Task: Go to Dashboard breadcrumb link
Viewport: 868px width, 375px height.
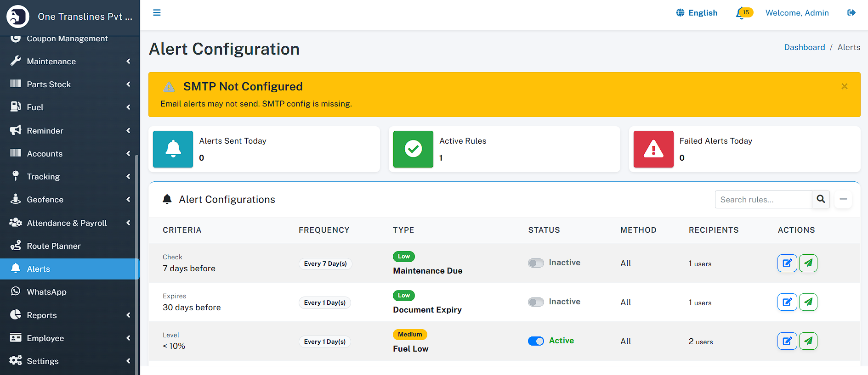Action: pos(804,47)
